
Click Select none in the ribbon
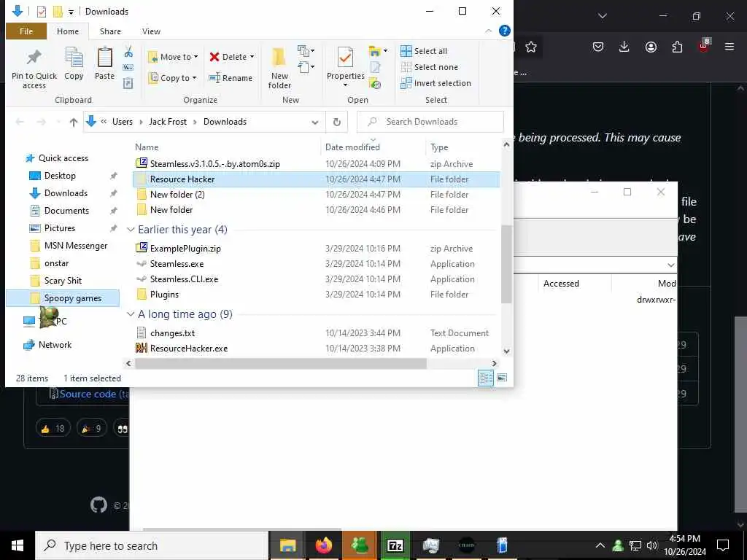pos(429,67)
